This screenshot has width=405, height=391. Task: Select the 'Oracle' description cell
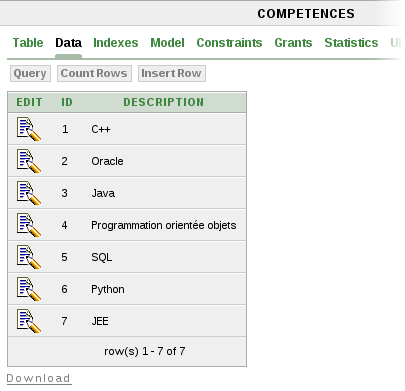pos(107,161)
